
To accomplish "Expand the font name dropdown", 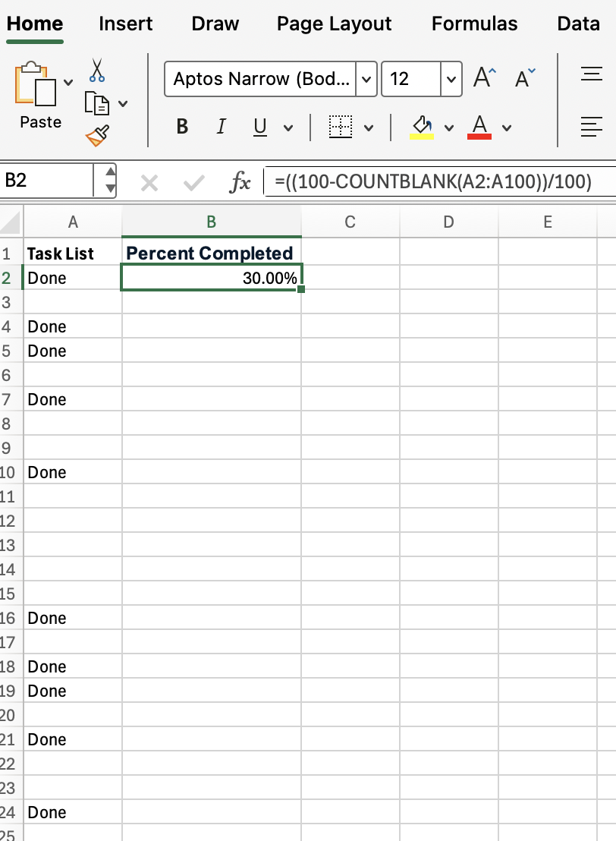I will (366, 80).
